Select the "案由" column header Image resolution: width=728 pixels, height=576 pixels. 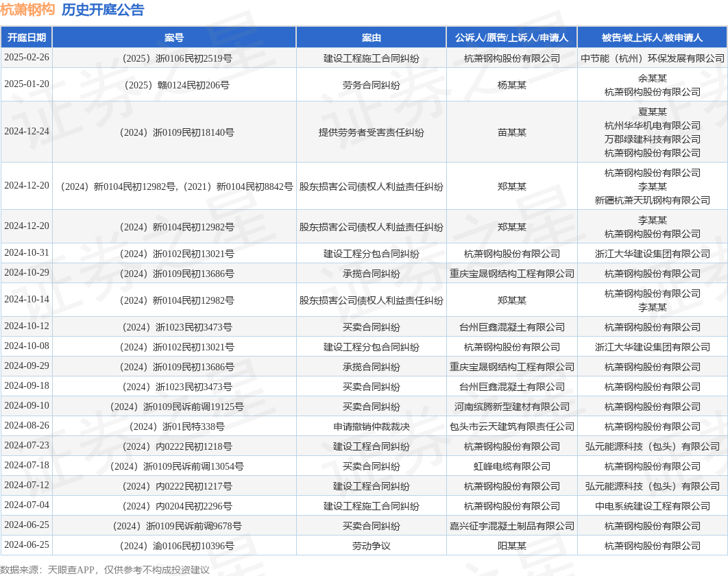[372, 38]
